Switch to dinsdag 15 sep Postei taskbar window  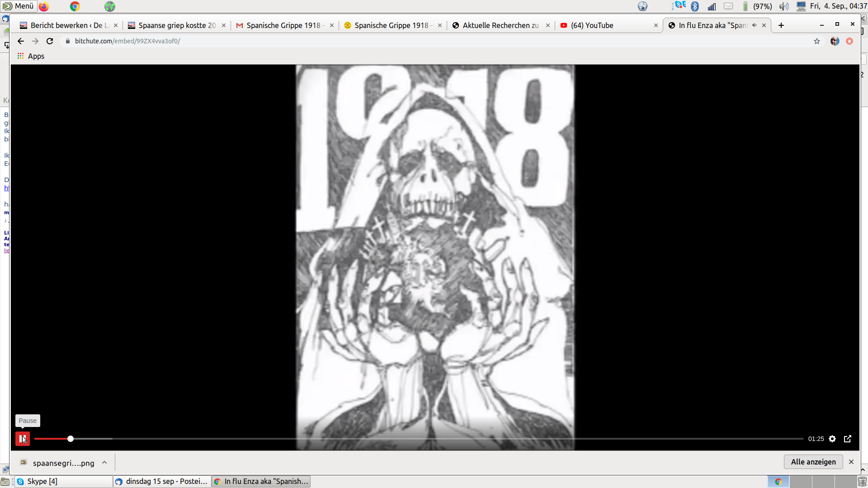point(162,482)
